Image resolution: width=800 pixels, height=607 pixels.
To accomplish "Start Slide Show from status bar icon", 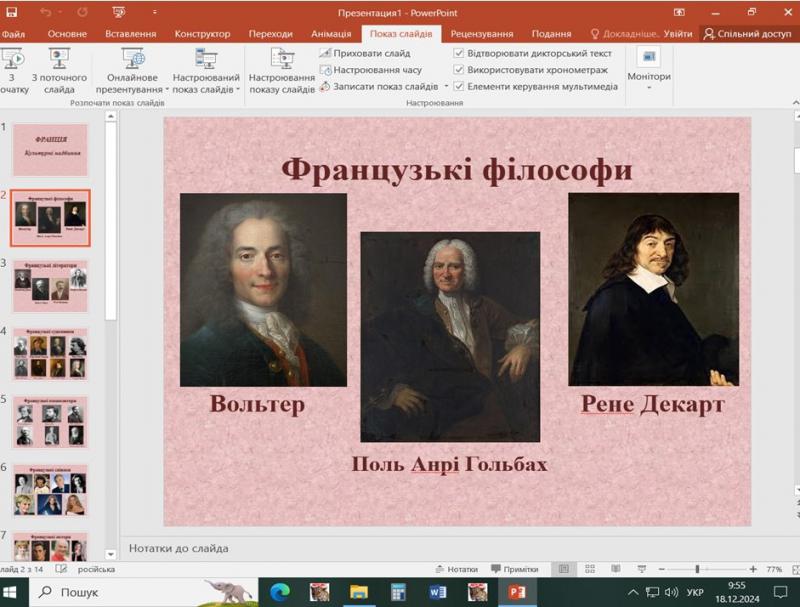I will 642,569.
